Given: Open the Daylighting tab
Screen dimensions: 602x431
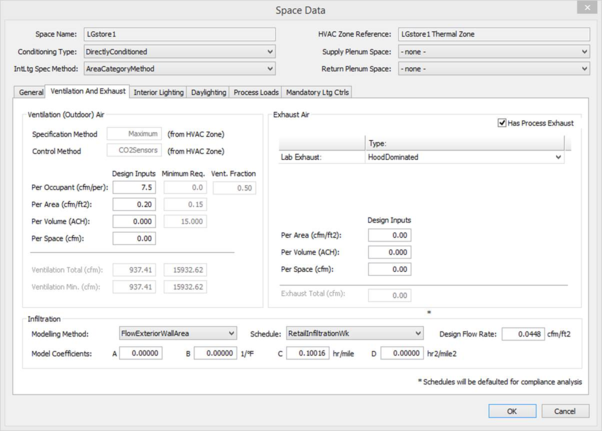Looking at the screenshot, I should click(208, 92).
